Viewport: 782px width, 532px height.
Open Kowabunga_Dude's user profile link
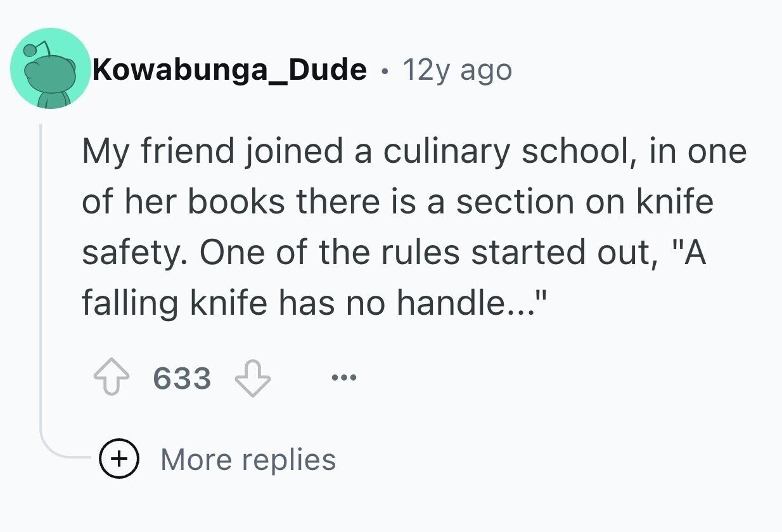point(229,69)
